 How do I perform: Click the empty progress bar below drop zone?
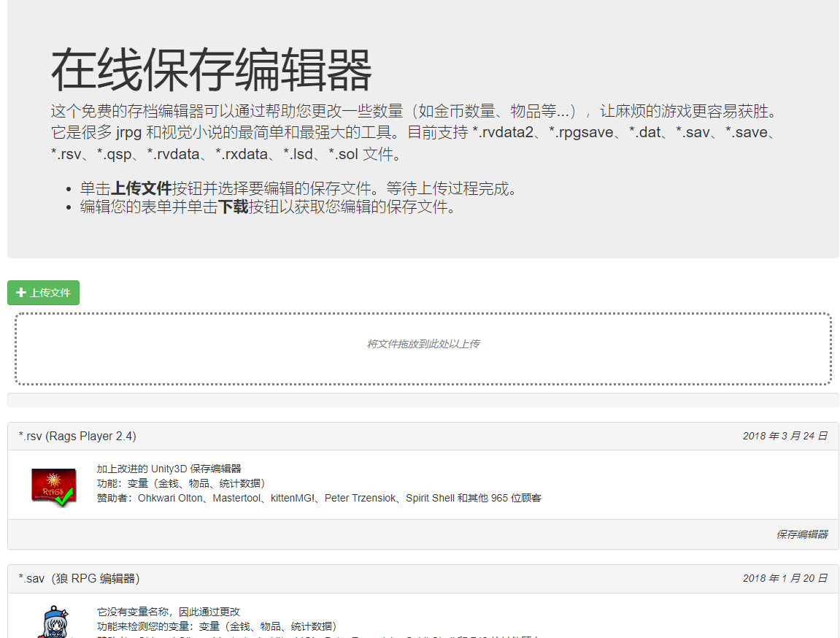pos(423,400)
